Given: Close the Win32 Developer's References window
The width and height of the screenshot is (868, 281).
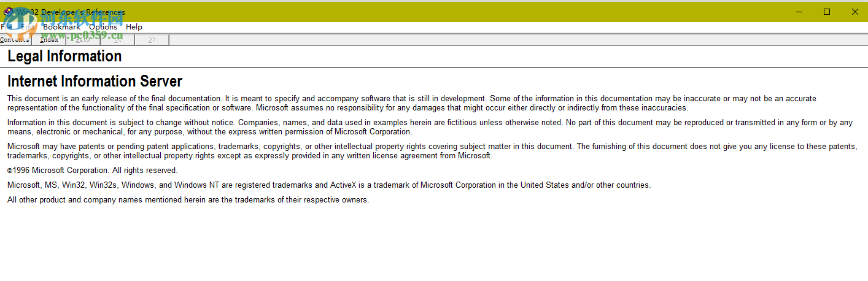Looking at the screenshot, I should (x=854, y=12).
